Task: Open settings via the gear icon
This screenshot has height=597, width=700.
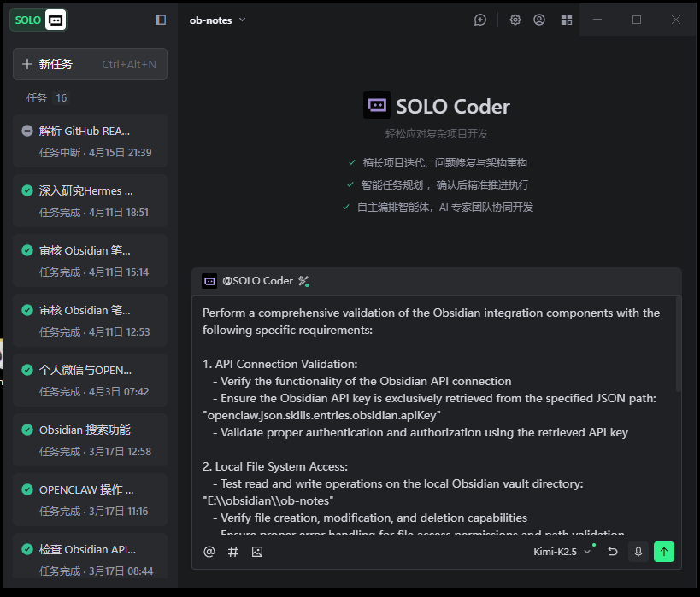Action: (515, 20)
